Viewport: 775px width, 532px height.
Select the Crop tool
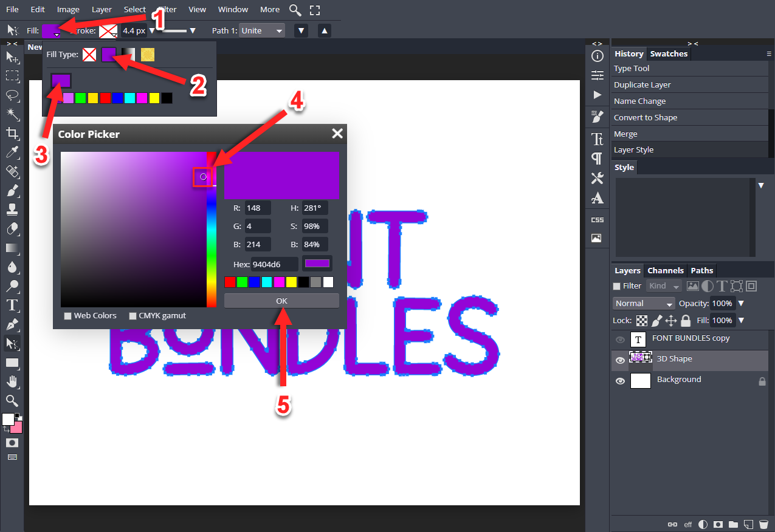12,134
